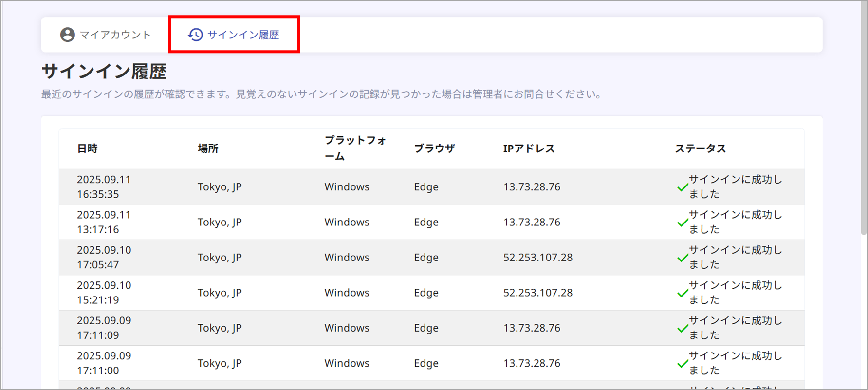
Task: Click IP 52.253.107.28 in the 15:21:19 row
Action: coord(538,293)
